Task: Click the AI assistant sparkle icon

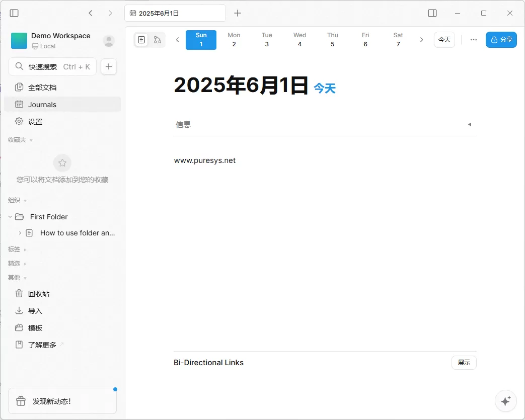Action: (x=505, y=401)
